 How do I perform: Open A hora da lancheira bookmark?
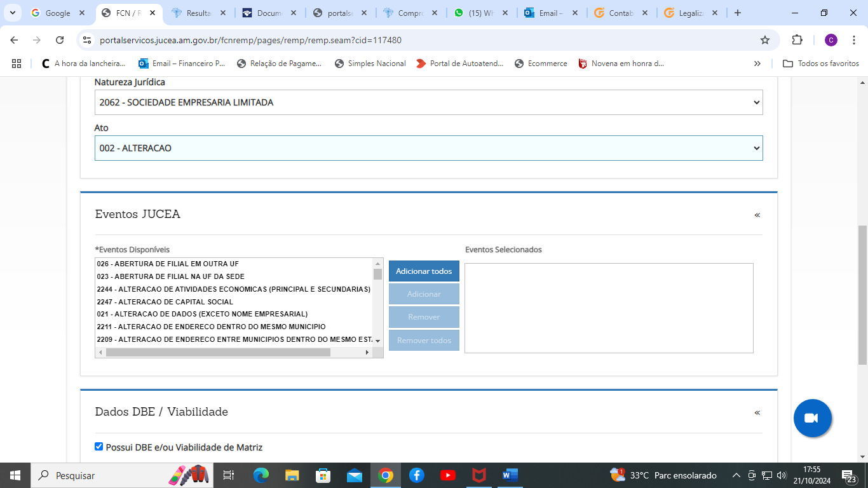[83, 64]
